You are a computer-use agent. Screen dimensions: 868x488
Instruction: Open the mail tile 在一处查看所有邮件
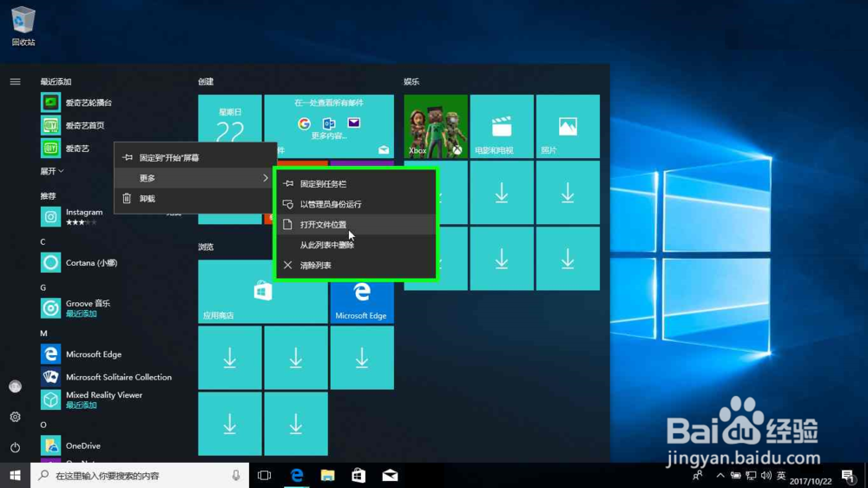329,126
